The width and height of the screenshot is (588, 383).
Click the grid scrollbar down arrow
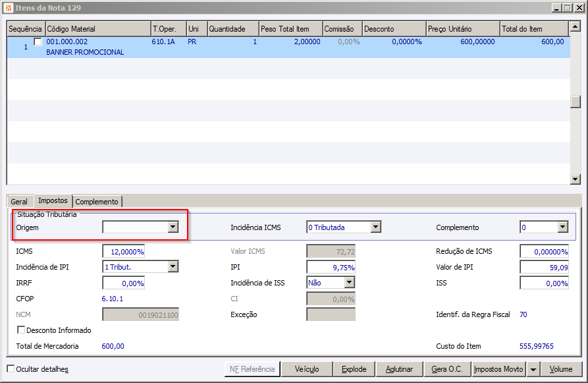pyautogui.click(x=575, y=179)
